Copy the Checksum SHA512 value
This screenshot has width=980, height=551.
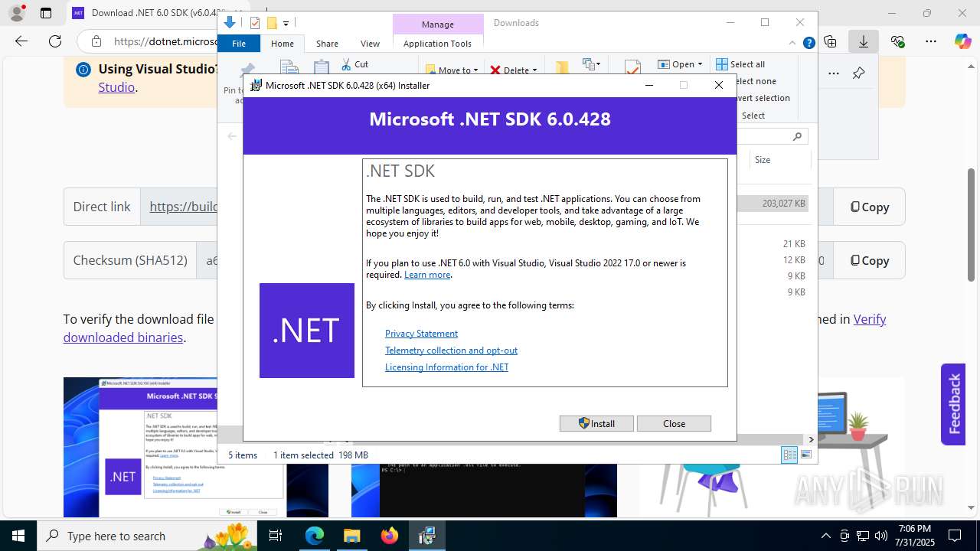pos(869,260)
